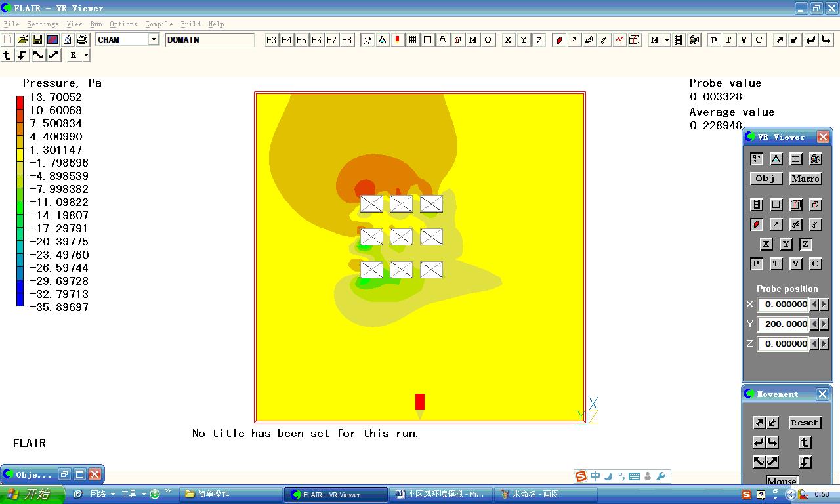The width and height of the screenshot is (840, 504).
Task: Click the Save file icon in toolbar
Action: (37, 40)
